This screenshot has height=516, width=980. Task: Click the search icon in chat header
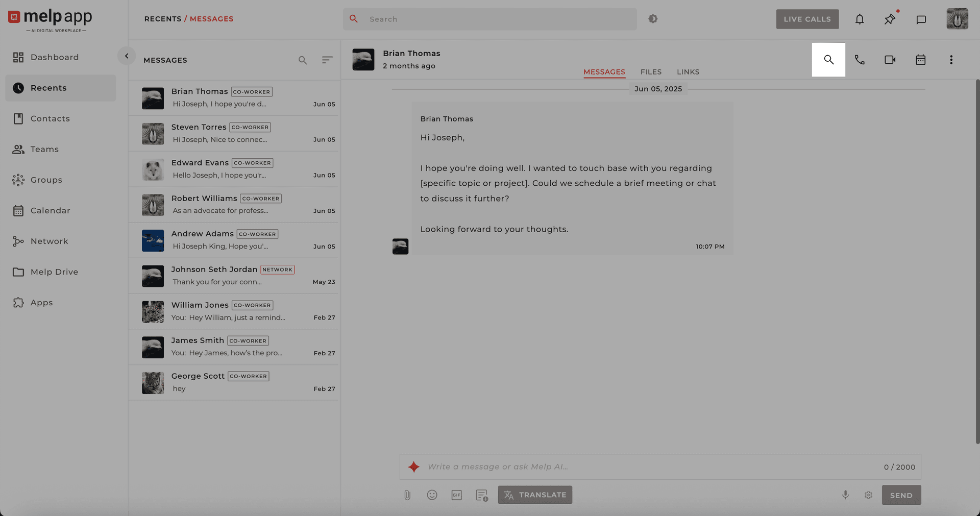(x=828, y=60)
